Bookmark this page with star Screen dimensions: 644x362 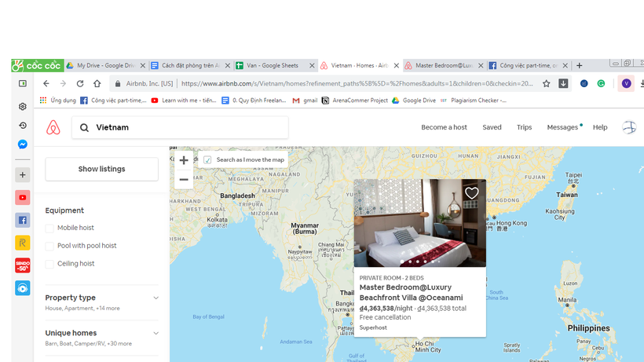tap(547, 84)
